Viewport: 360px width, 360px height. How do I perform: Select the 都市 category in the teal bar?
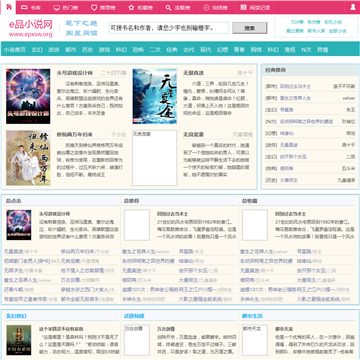(71, 50)
